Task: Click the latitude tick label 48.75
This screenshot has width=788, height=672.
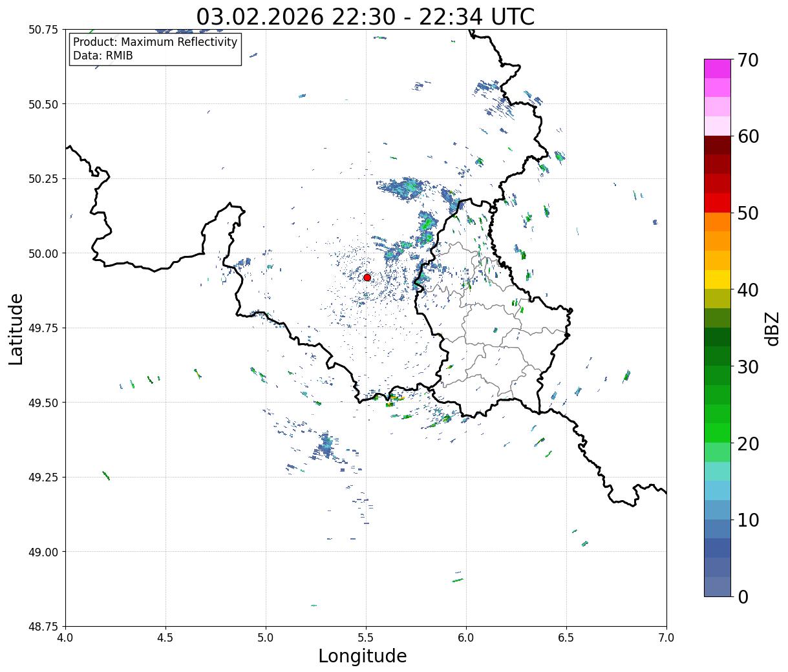Action: 43,627
